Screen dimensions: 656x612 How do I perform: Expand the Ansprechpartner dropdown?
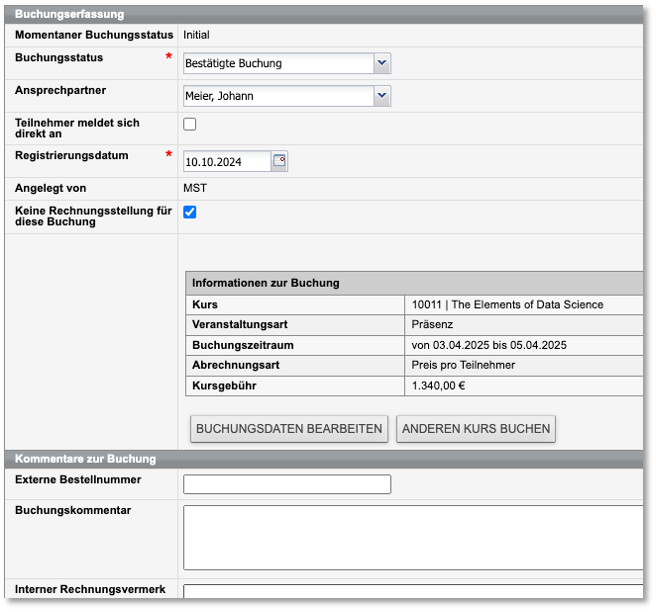pos(381,96)
